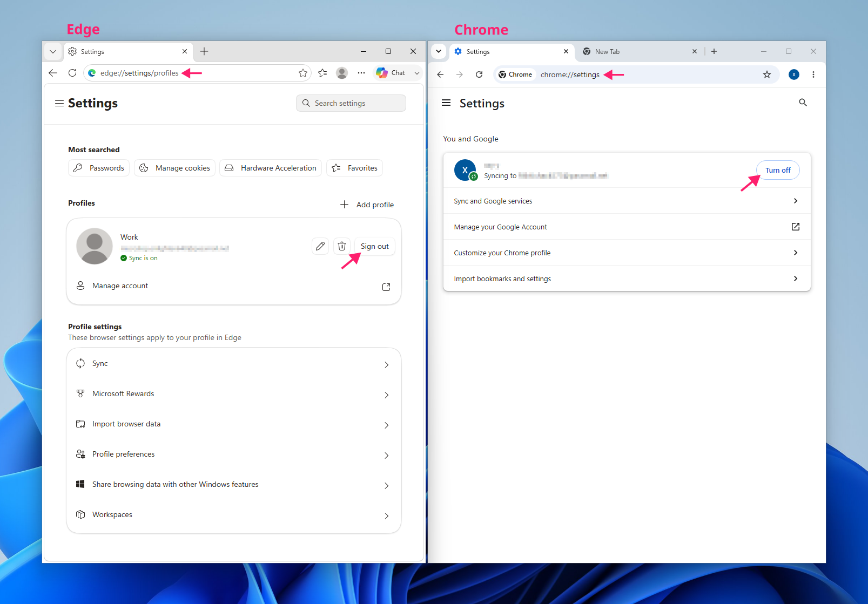This screenshot has width=868, height=604.
Task: Click Manage account text in Edge
Action: tap(120, 286)
